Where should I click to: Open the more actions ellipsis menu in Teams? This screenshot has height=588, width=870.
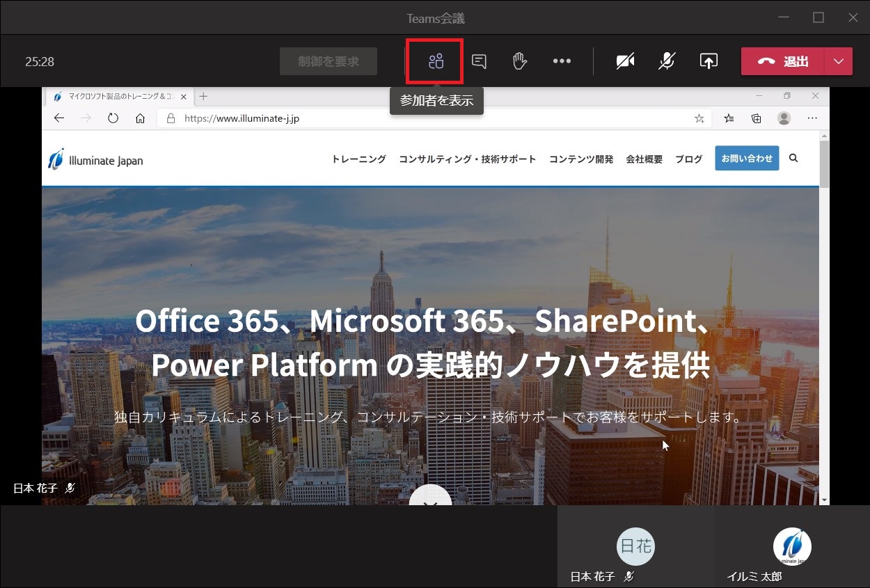(x=562, y=61)
